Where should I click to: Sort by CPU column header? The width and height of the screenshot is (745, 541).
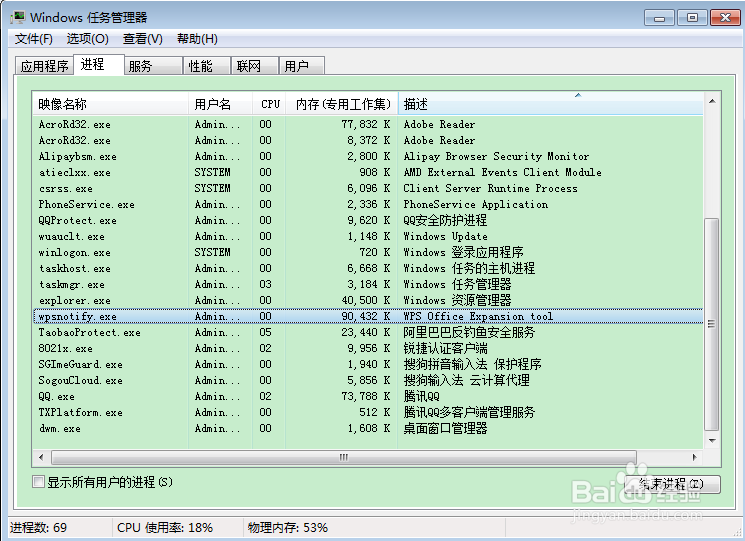pos(269,104)
